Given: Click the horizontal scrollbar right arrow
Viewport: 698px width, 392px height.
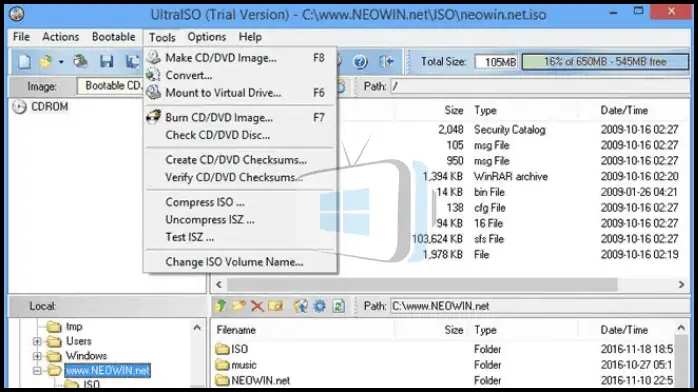Looking at the screenshot, I should click(681, 284).
